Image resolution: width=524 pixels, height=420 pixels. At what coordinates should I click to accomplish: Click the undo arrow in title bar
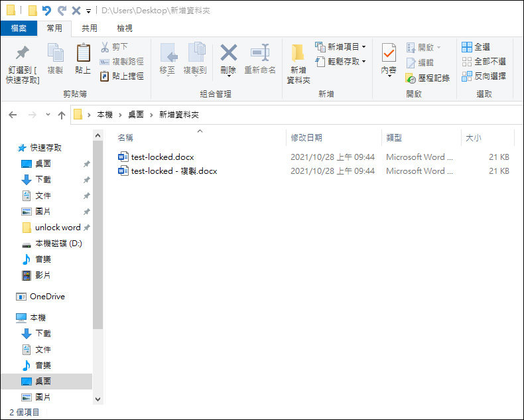(x=46, y=11)
